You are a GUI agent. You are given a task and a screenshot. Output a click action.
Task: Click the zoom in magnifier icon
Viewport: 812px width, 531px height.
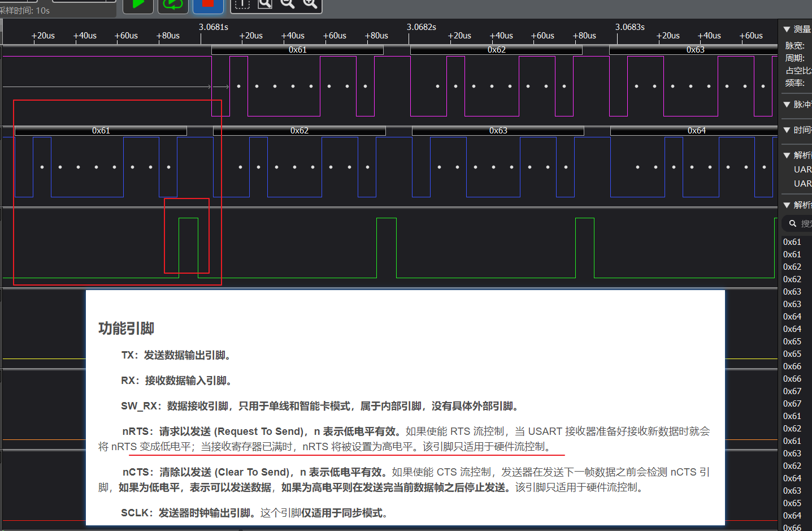tap(310, 5)
